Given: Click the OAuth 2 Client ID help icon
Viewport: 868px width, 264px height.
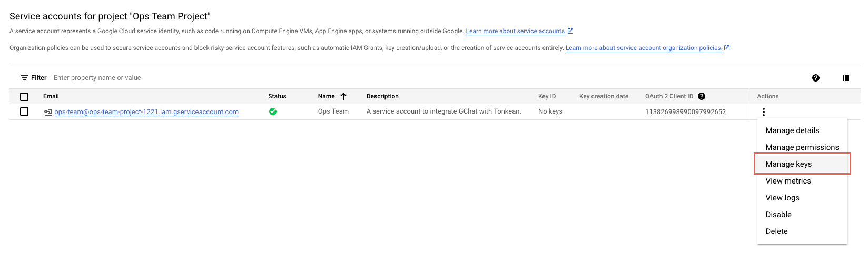Looking at the screenshot, I should click(x=701, y=96).
